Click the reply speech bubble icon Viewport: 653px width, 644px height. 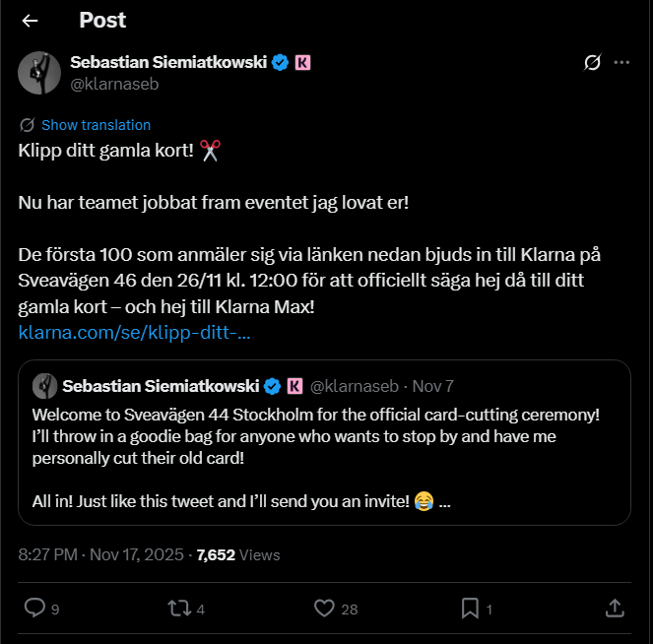click(x=34, y=609)
